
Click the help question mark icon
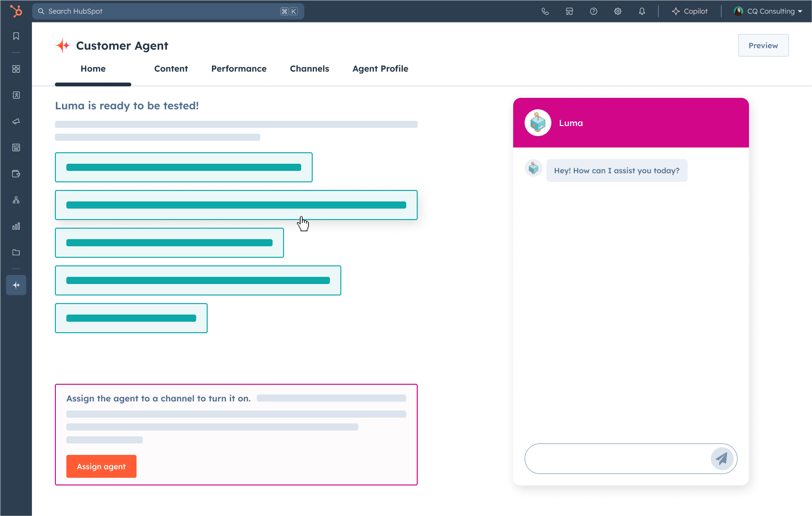[x=593, y=11]
